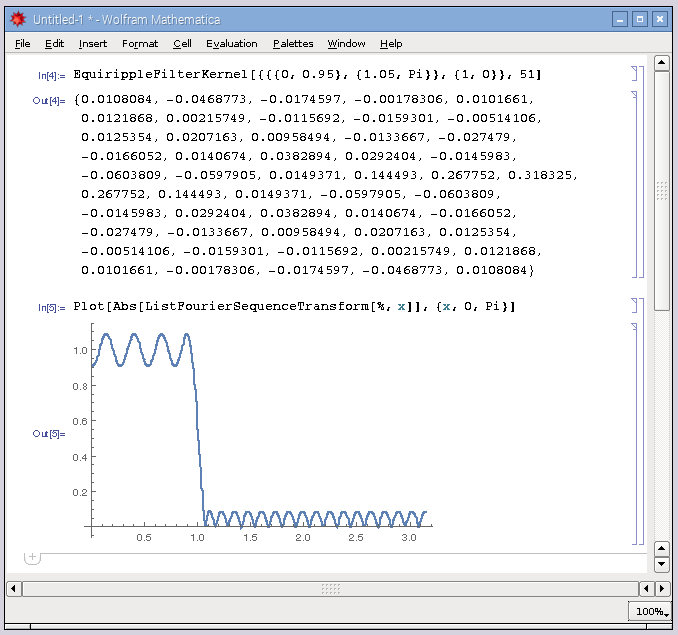Click the 0.4 tick label on plot y-axis
This screenshot has height=635, width=678.
(x=80, y=457)
